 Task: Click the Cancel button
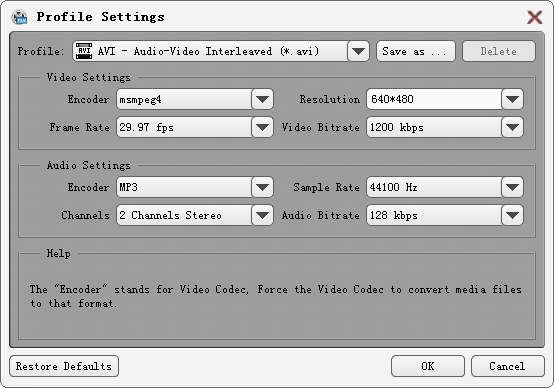507,366
